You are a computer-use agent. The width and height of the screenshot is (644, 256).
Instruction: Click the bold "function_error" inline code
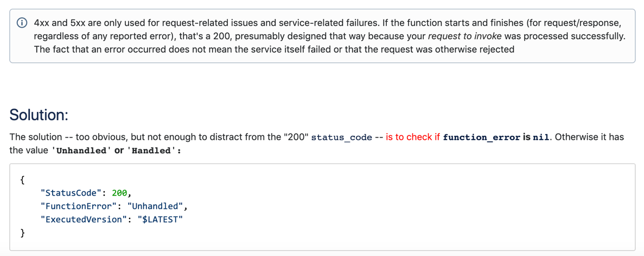[481, 138]
